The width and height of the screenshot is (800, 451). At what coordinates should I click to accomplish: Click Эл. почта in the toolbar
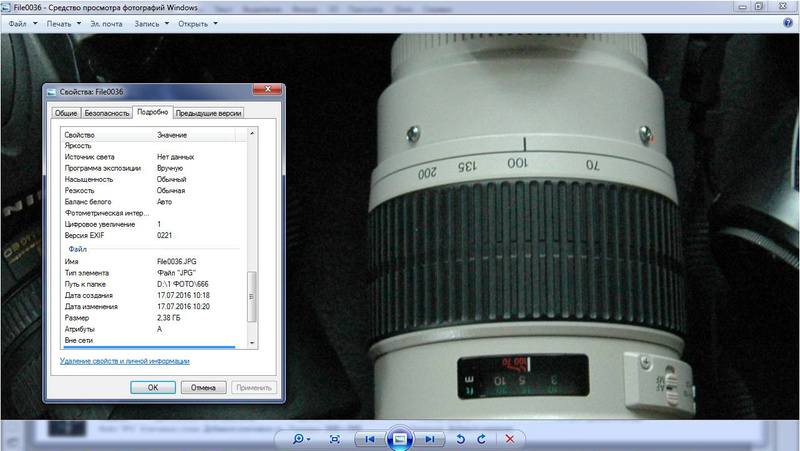106,23
